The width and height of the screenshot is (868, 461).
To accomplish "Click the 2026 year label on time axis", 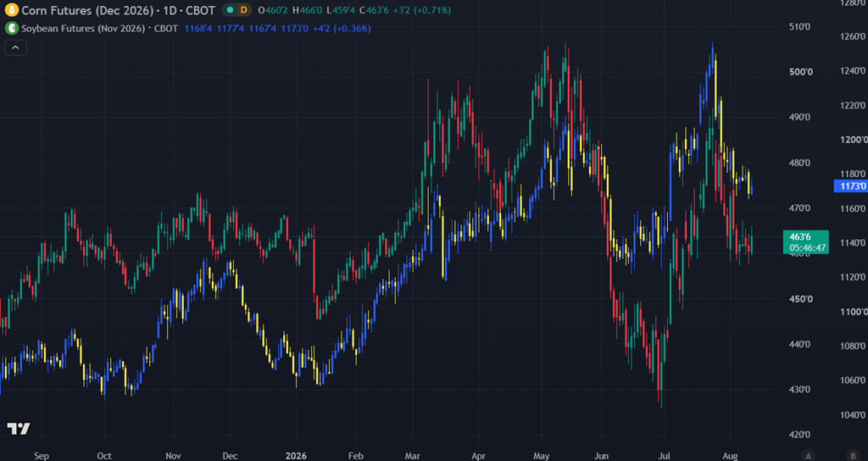I will 295,456.
